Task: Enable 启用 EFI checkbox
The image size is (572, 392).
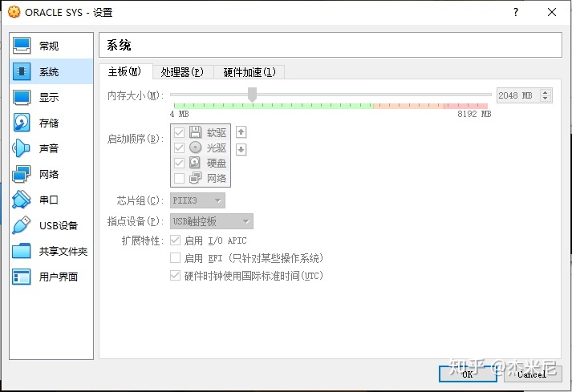Action: (176, 258)
